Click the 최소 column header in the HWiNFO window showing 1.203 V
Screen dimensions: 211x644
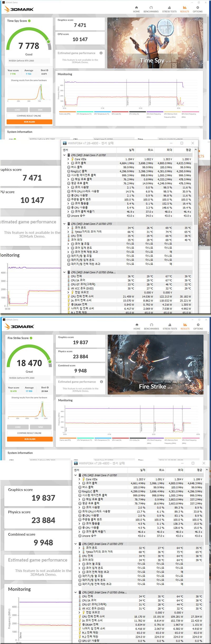tap(156, 470)
